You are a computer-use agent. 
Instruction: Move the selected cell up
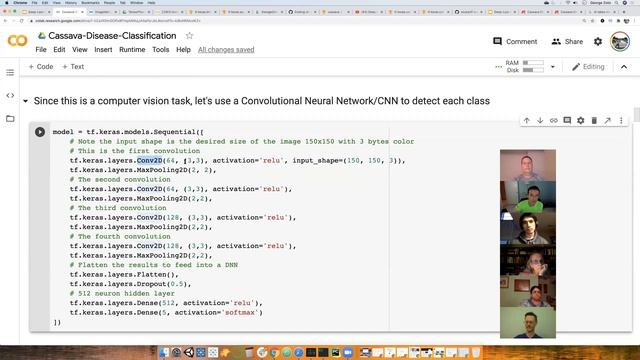(527, 120)
